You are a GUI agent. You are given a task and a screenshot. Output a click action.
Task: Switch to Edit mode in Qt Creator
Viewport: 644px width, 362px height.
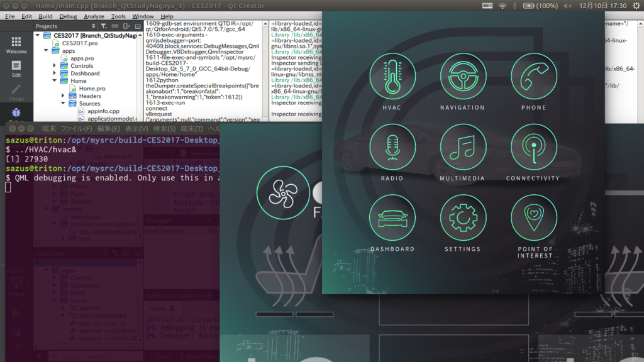[16, 69]
